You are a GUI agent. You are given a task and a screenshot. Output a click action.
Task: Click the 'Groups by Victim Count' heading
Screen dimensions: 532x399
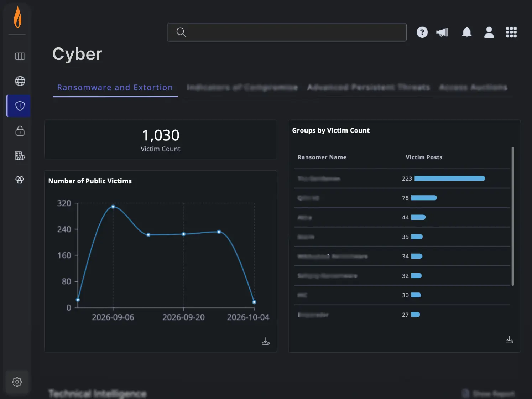pos(331,131)
